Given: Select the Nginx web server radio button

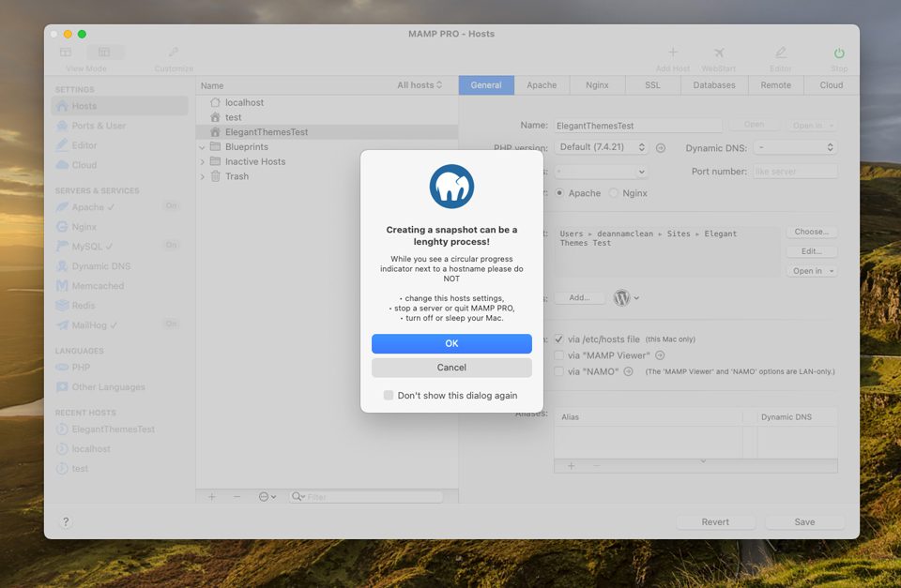Looking at the screenshot, I should pyautogui.click(x=611, y=193).
